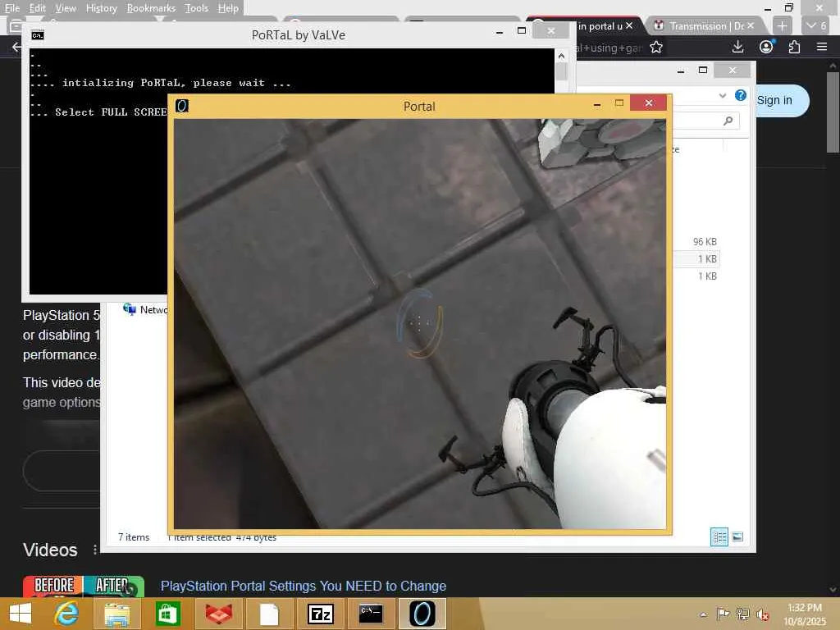Open the BEFORE AFTER video thumbnail

(x=84, y=587)
